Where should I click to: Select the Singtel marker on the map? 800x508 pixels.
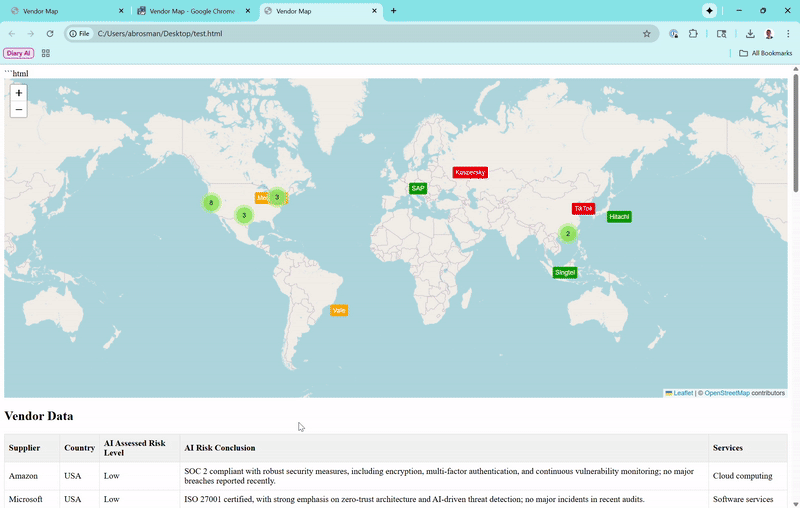[565, 272]
